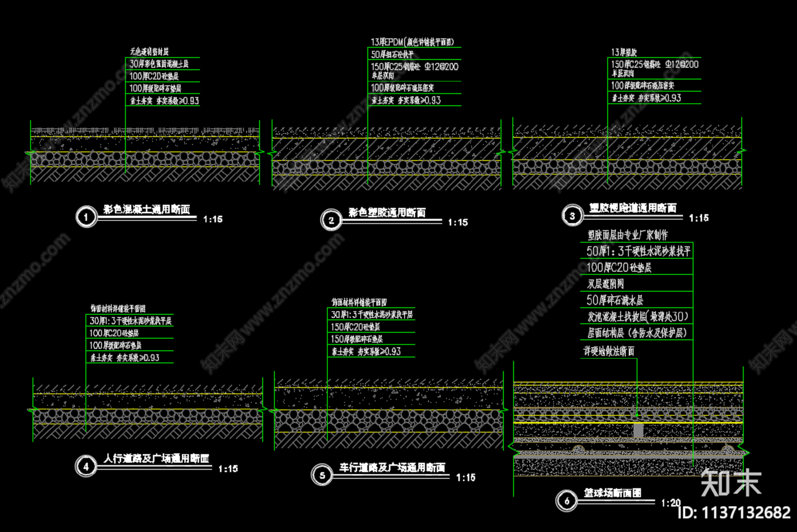Select 100厚级配碎石碾压密实 in section 2

(402, 88)
